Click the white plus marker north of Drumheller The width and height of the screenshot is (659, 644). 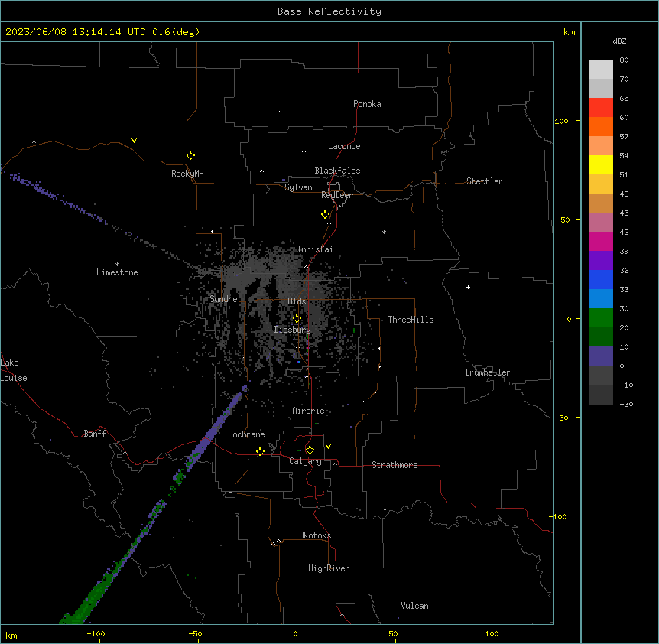click(x=468, y=287)
